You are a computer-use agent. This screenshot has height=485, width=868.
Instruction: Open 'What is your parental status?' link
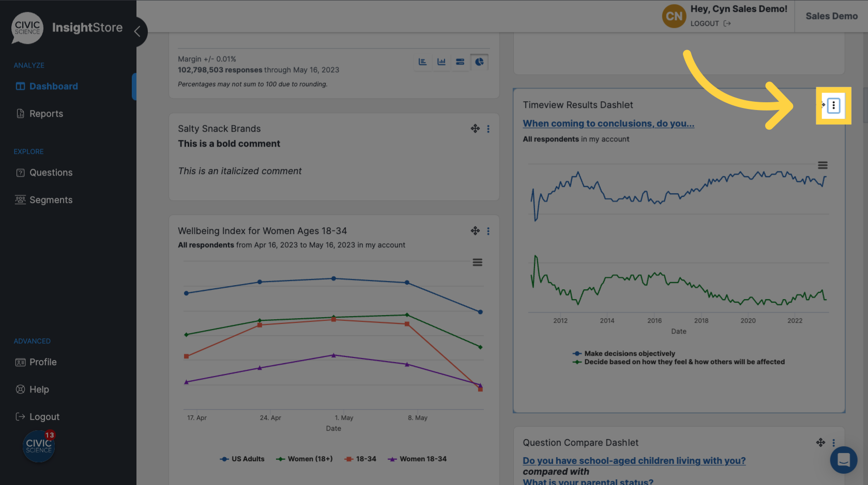coord(588,481)
